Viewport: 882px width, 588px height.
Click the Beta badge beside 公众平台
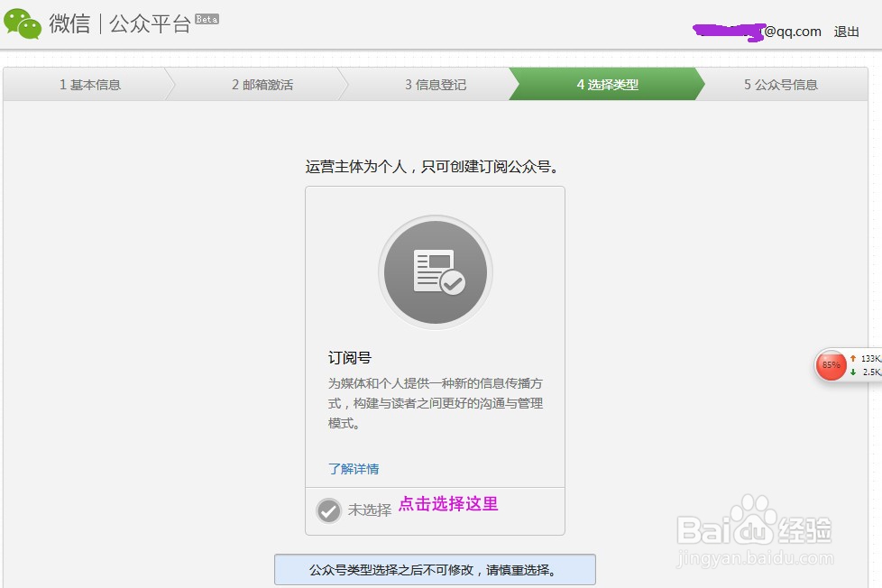coord(207,19)
